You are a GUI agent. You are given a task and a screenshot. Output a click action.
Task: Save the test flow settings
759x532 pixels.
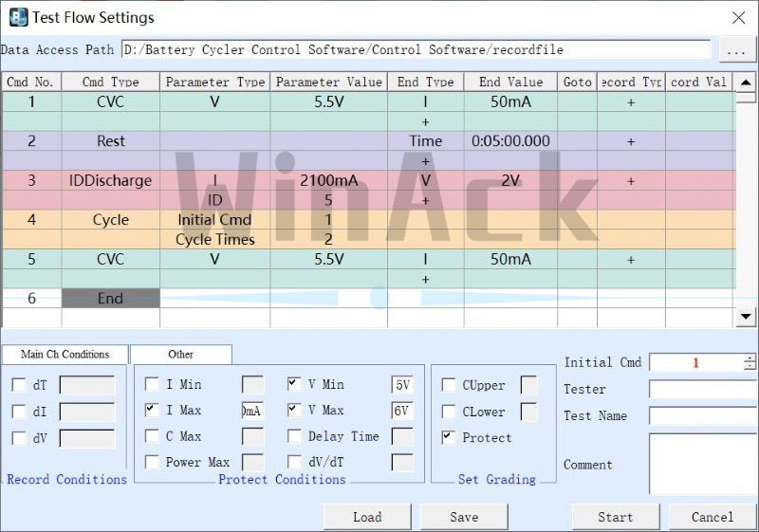(x=463, y=517)
